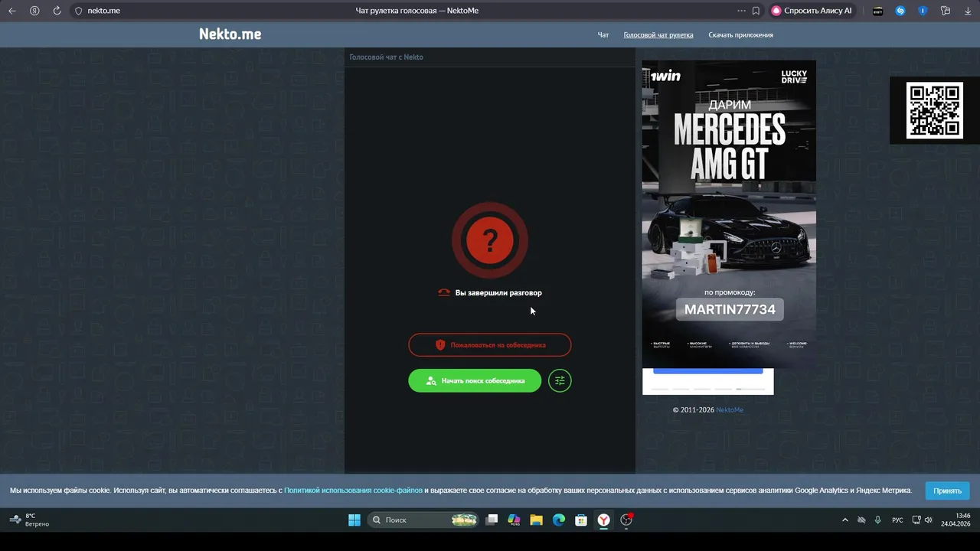Image resolution: width=980 pixels, height=551 pixels.
Task: Open the browser extensions panel
Action: pyautogui.click(x=946, y=11)
